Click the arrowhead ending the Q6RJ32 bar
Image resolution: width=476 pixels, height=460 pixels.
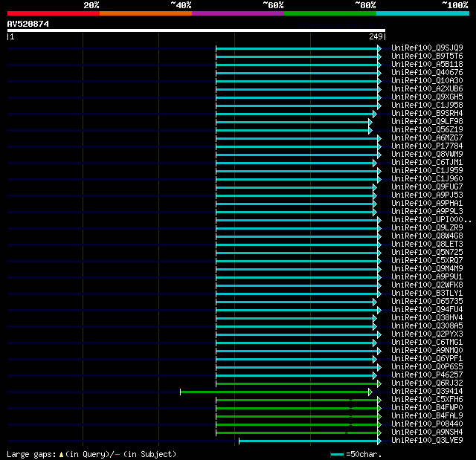point(379,383)
